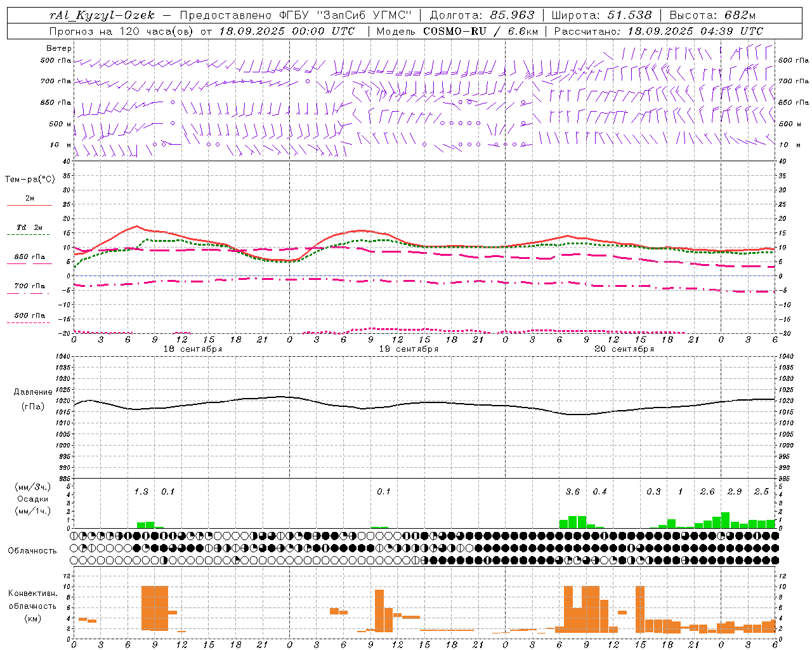The height and width of the screenshot is (650, 812).
Task: Click the Рассчитано: 18.09.2025 04:39 UTC timestamp
Action: click(x=658, y=31)
